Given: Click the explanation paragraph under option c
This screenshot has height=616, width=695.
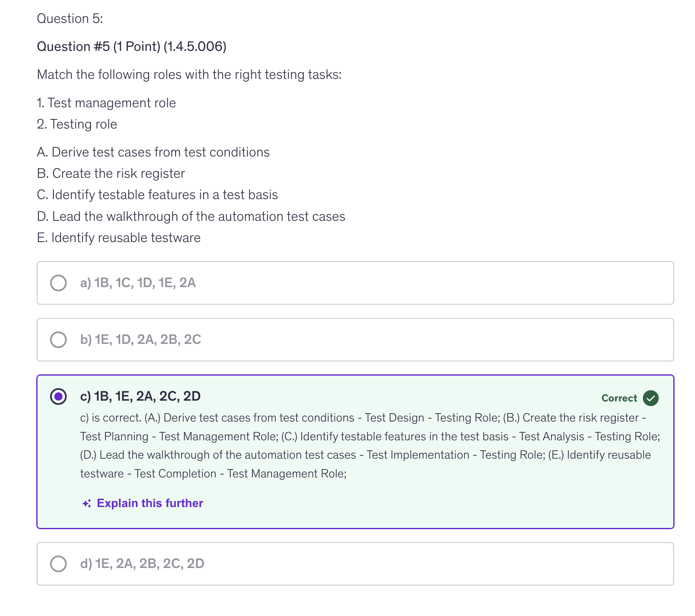Looking at the screenshot, I should (370, 446).
